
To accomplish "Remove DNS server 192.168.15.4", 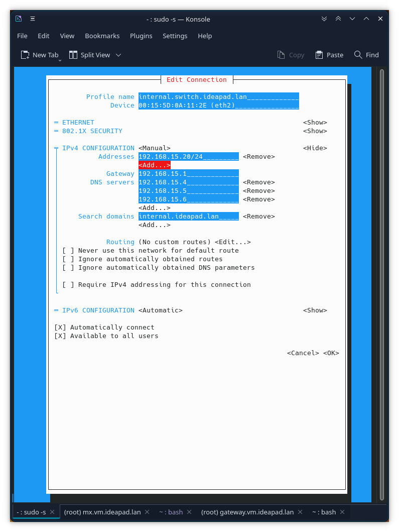I will 258,182.
